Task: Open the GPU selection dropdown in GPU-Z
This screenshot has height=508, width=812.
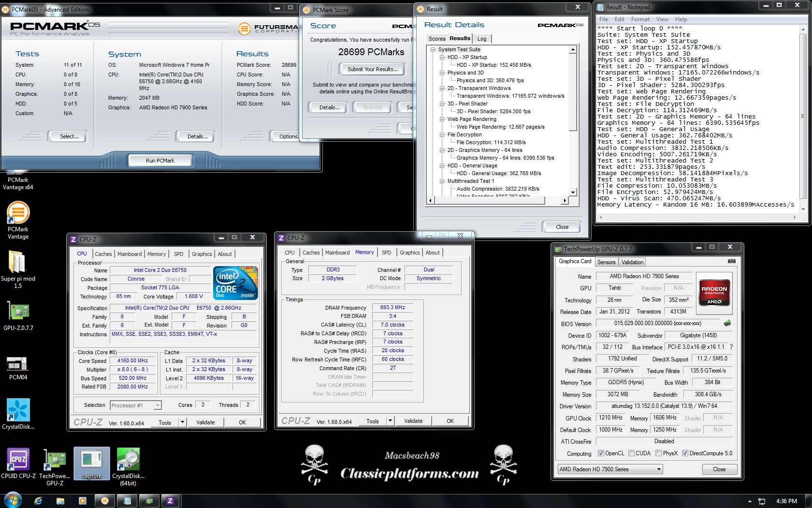Action: tap(610, 469)
